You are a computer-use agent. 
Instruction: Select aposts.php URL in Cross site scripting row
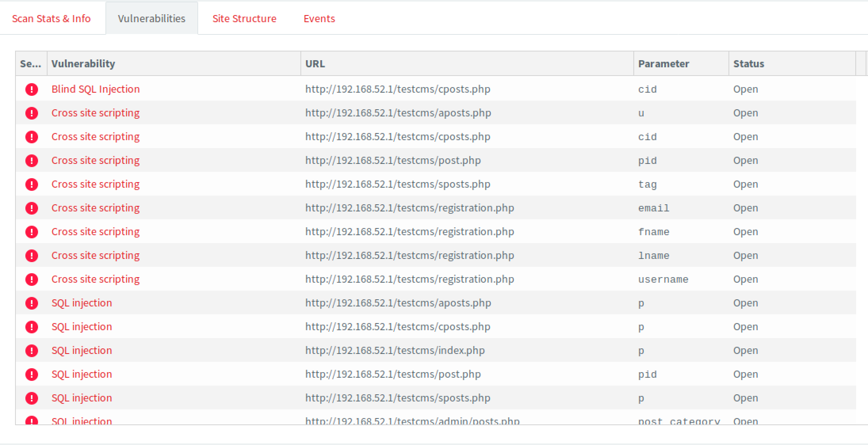click(x=398, y=113)
